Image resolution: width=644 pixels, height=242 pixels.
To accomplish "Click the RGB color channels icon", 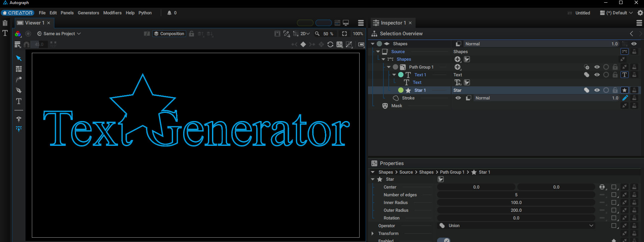I will point(18,34).
